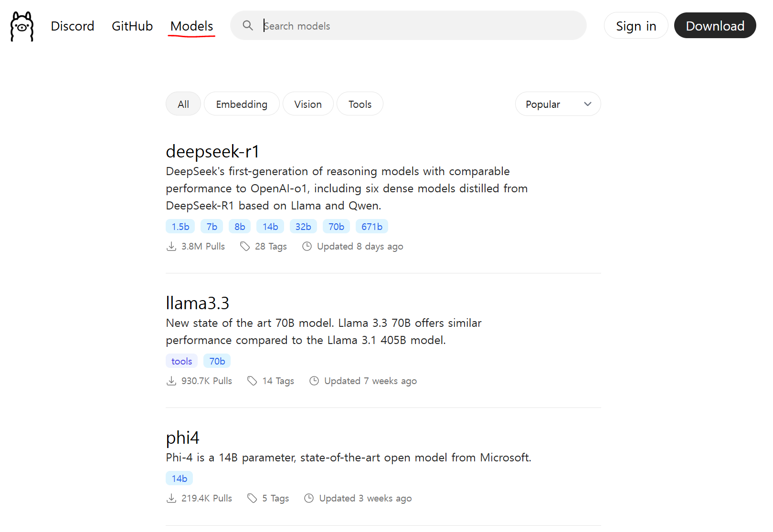Click the llama3.3 description paragraph

(x=324, y=332)
